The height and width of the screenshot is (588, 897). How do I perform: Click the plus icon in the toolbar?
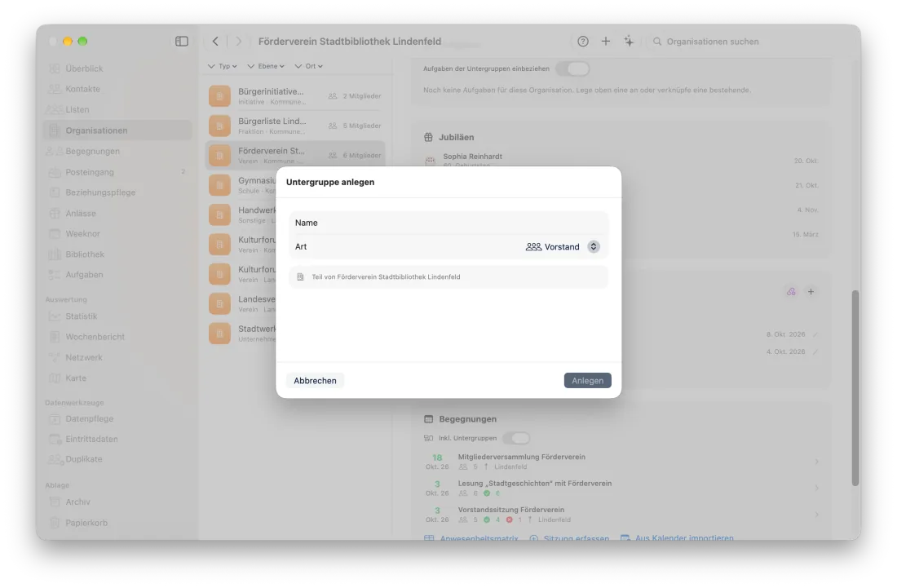pos(605,41)
